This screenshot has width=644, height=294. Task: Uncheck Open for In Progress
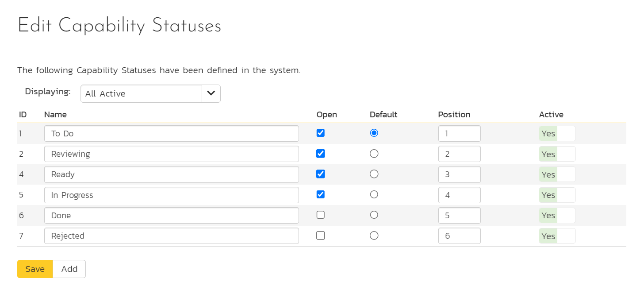coord(320,194)
